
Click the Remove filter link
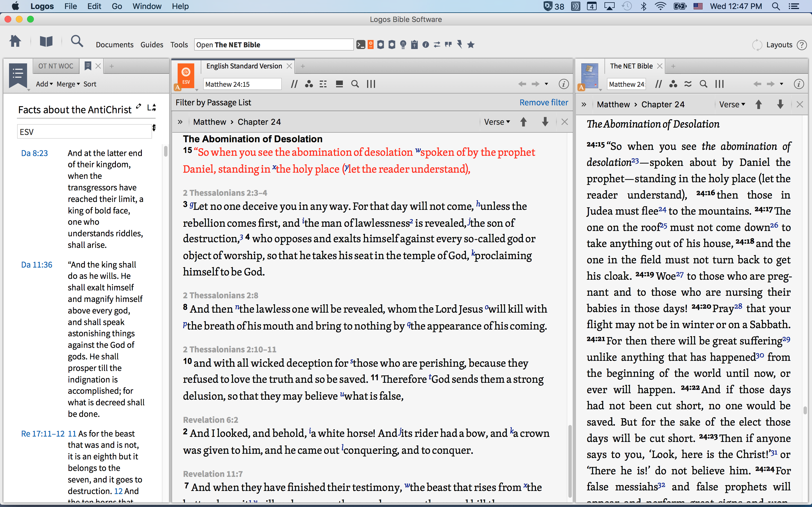pos(543,103)
